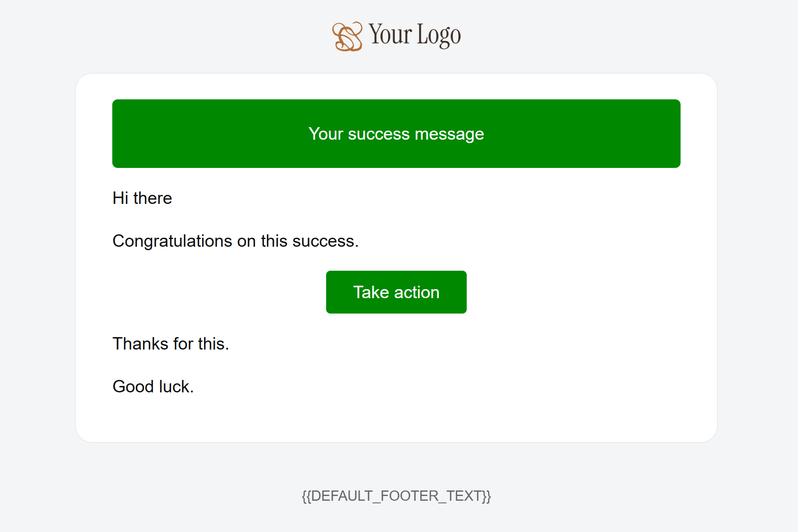Click the 'Take action' call-to-action link

pos(396,292)
